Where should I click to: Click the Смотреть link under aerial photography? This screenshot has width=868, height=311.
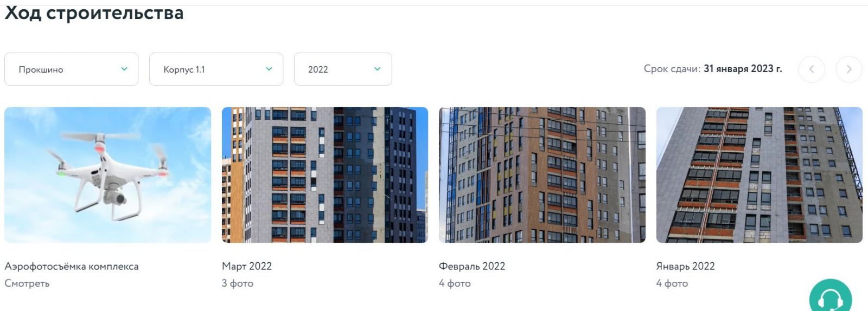pos(27,283)
